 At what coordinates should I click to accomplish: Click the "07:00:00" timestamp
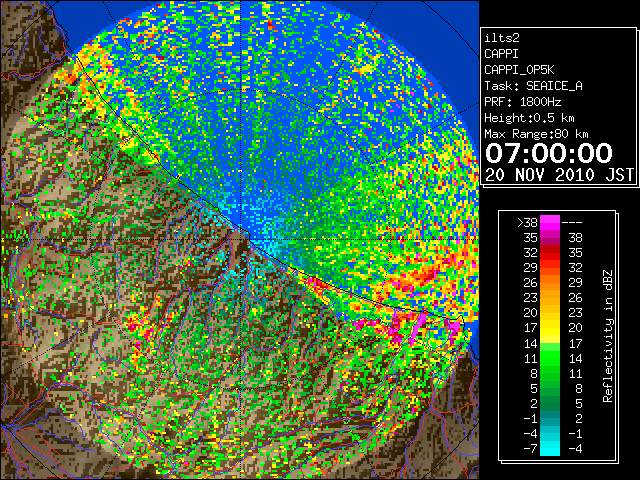[x=549, y=153]
